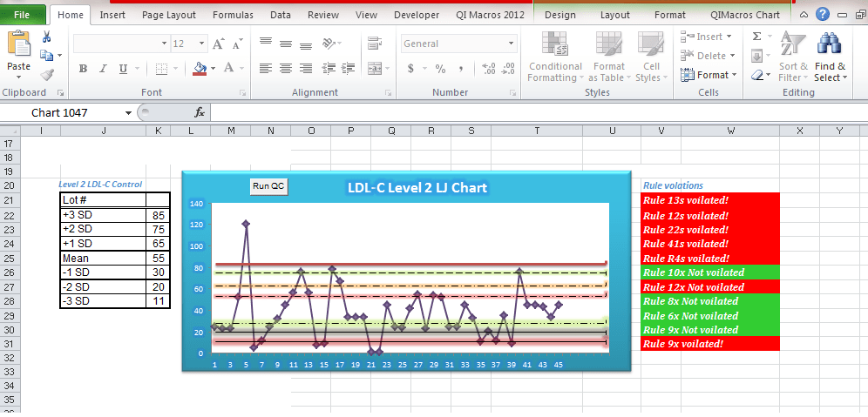
Task: Decrease font size with Shrink Font icon
Action: tap(238, 44)
